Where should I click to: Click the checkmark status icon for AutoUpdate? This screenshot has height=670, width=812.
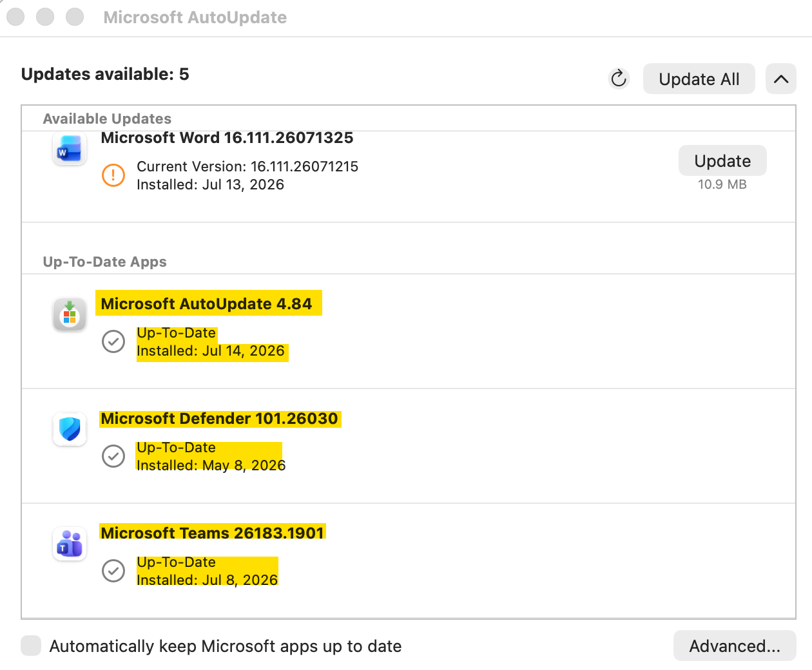point(113,341)
